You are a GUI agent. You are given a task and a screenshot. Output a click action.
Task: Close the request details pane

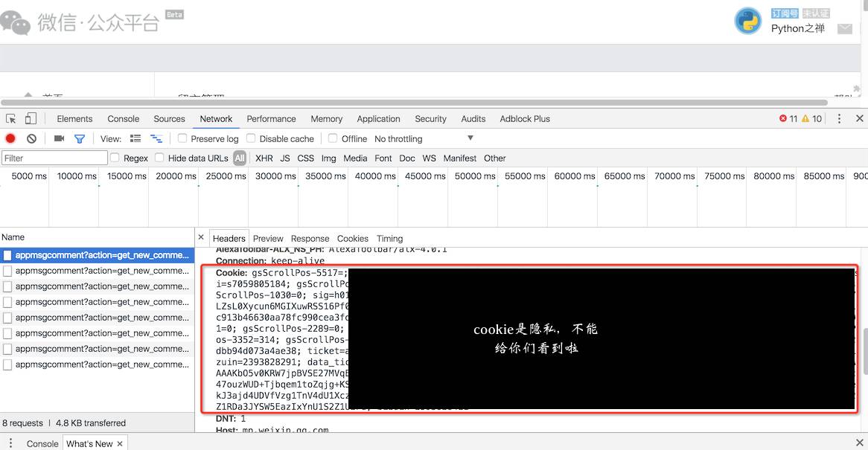201,237
